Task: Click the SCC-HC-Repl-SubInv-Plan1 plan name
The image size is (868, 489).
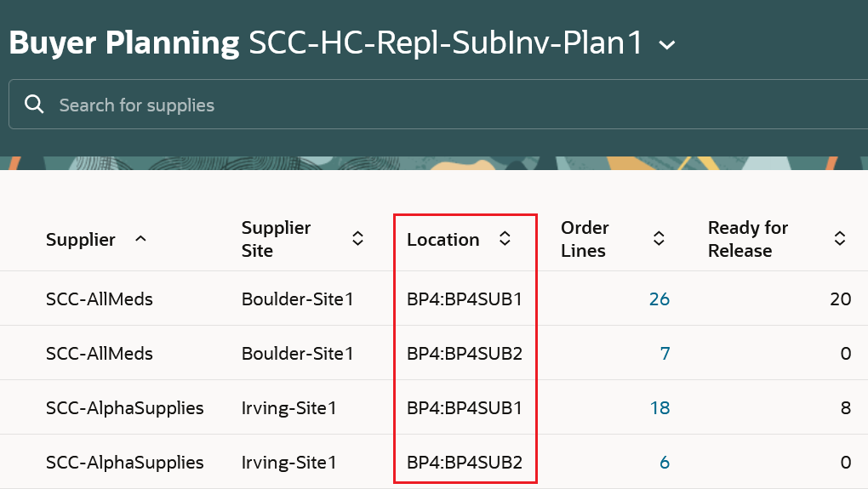Action: (446, 43)
